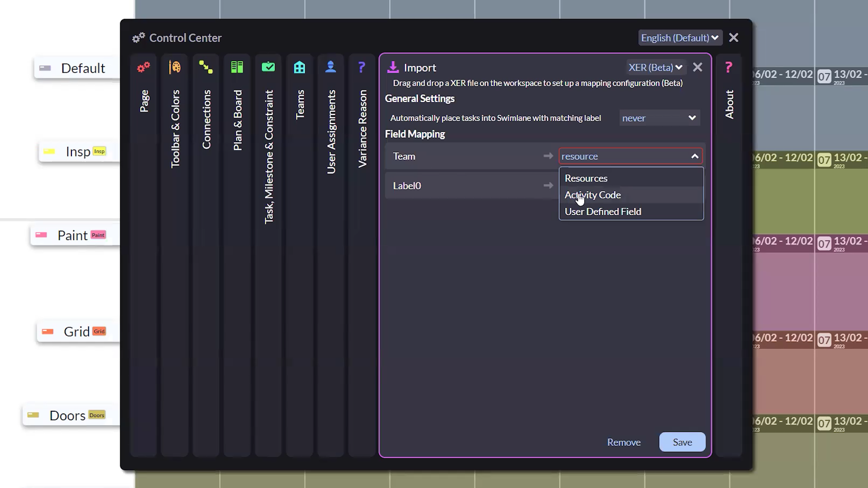Click the Paint label tag
Screen dimensions: 868x488
98,235
